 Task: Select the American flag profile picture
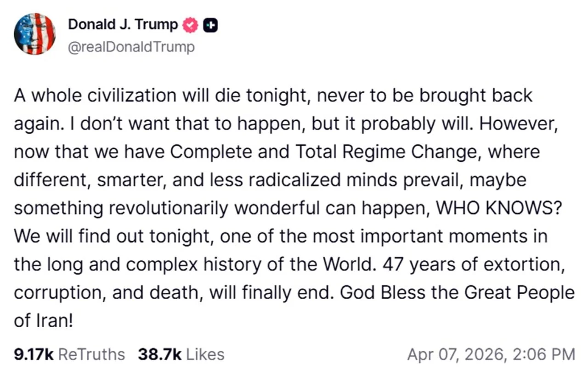(x=35, y=34)
